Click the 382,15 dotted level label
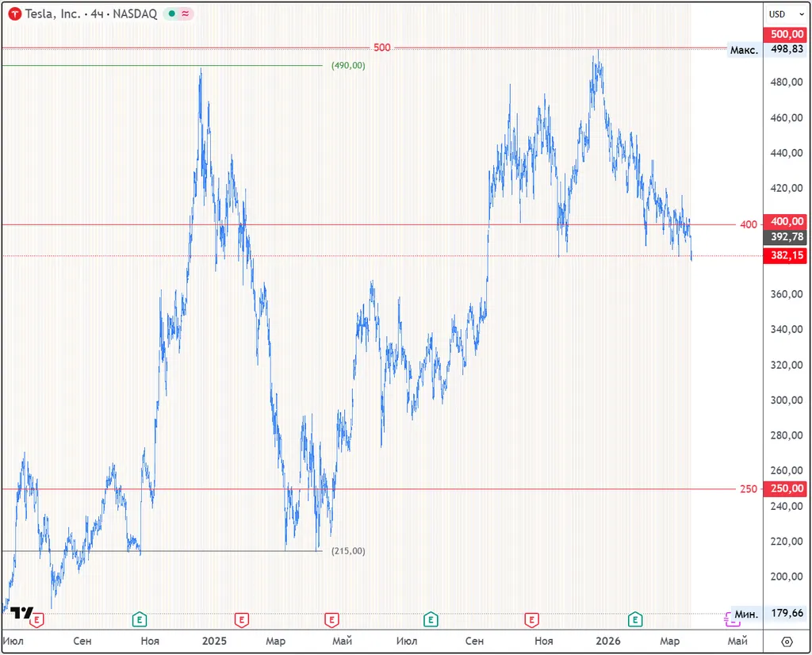Image resolution: width=812 pixels, height=655 pixels. [784, 256]
